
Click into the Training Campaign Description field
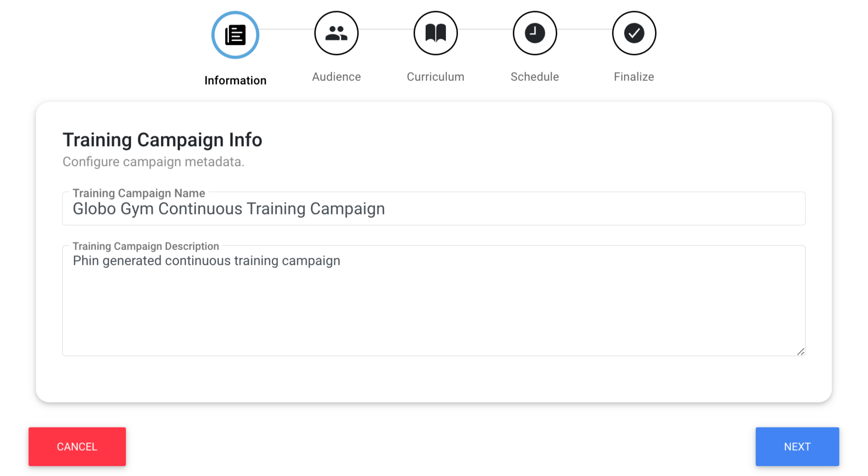pos(433,300)
